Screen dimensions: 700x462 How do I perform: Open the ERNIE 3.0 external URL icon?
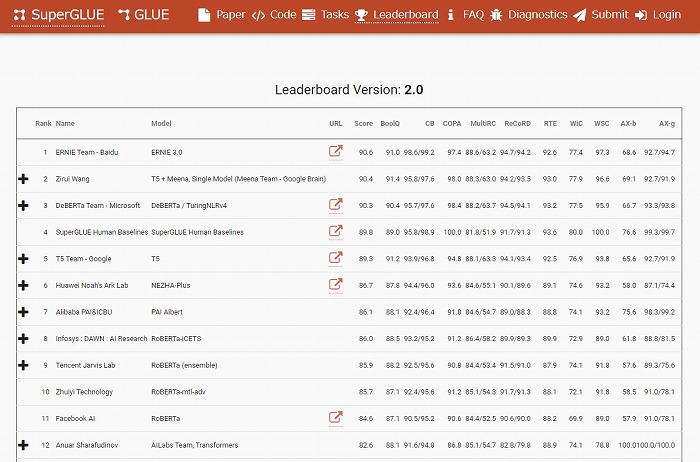[x=336, y=151]
